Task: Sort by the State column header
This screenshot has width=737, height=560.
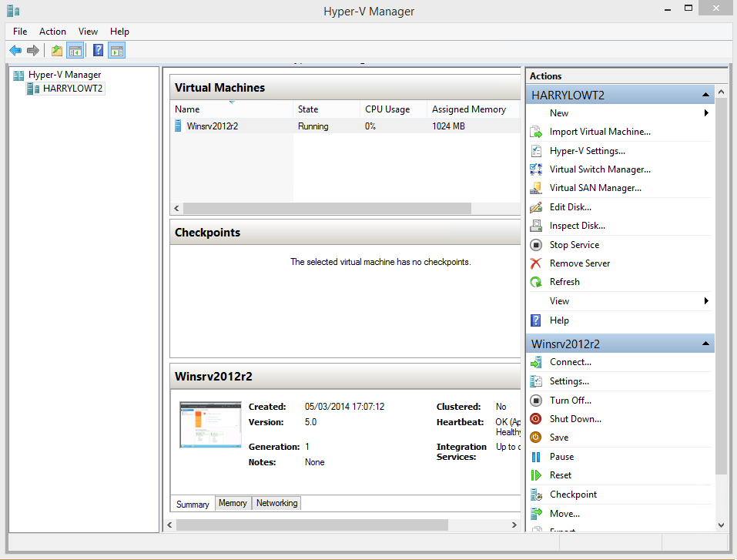Action: coord(327,109)
